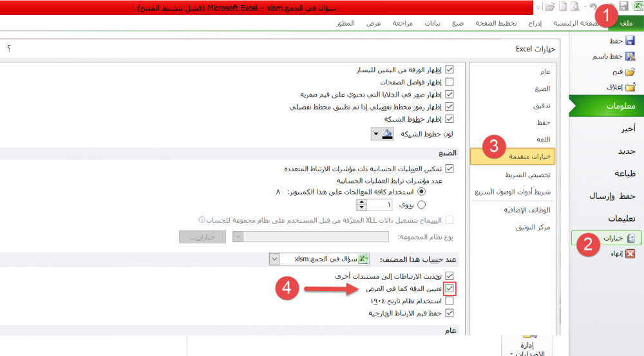Image resolution: width=644 pixels, height=356 pixels.
Task: Click the Print Preview icon in quick access toolbar
Action: tap(575, 6)
